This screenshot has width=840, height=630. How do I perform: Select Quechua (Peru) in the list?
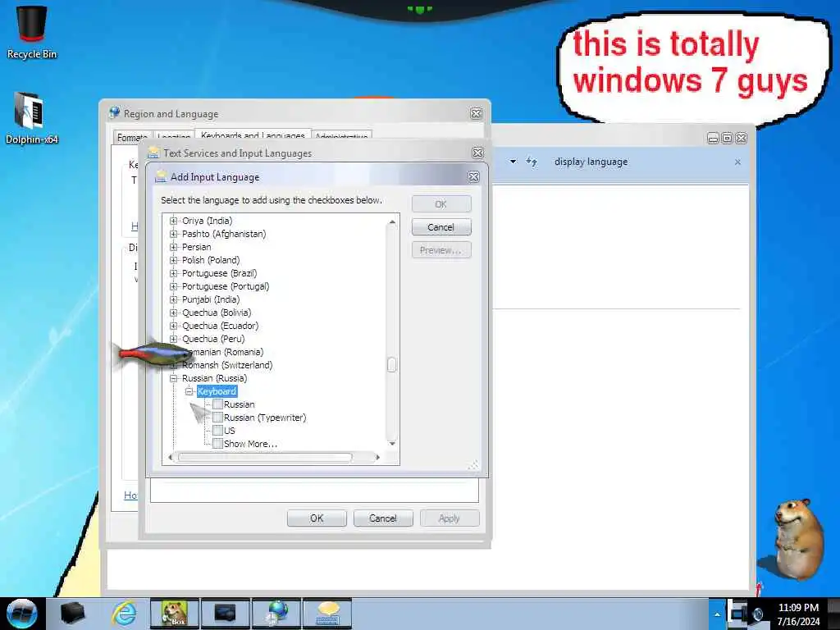click(x=213, y=339)
